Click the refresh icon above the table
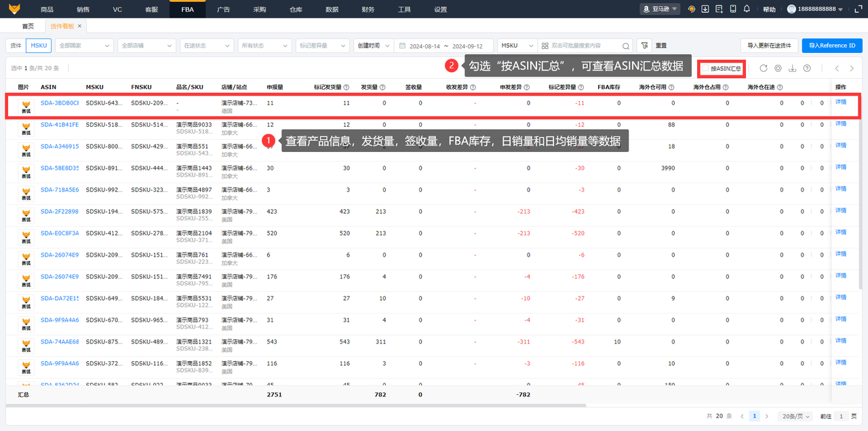Screen dimensions: 868x431 (764, 69)
